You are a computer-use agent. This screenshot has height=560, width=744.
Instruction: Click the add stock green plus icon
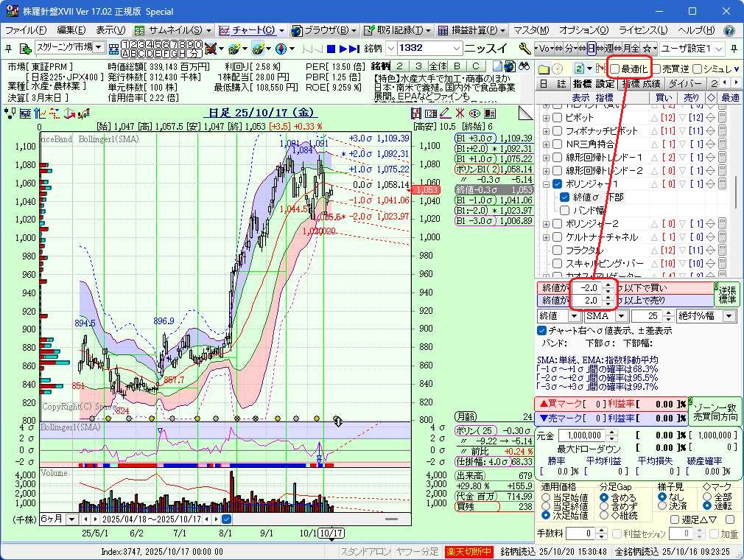(x=25, y=49)
